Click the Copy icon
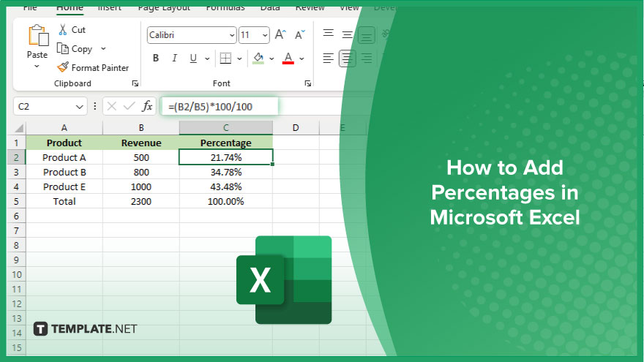 63,48
